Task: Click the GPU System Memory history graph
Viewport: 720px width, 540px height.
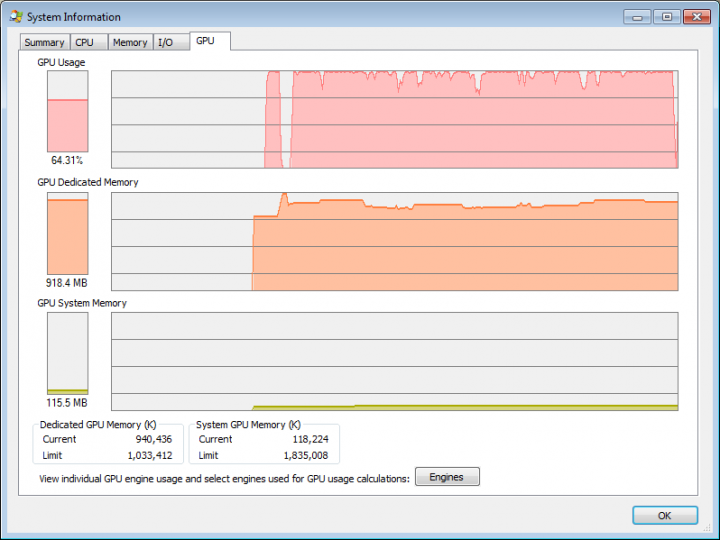Action: point(394,361)
